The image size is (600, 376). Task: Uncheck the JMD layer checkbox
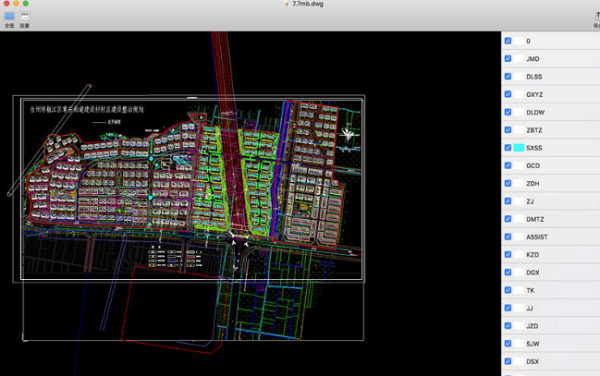508,59
